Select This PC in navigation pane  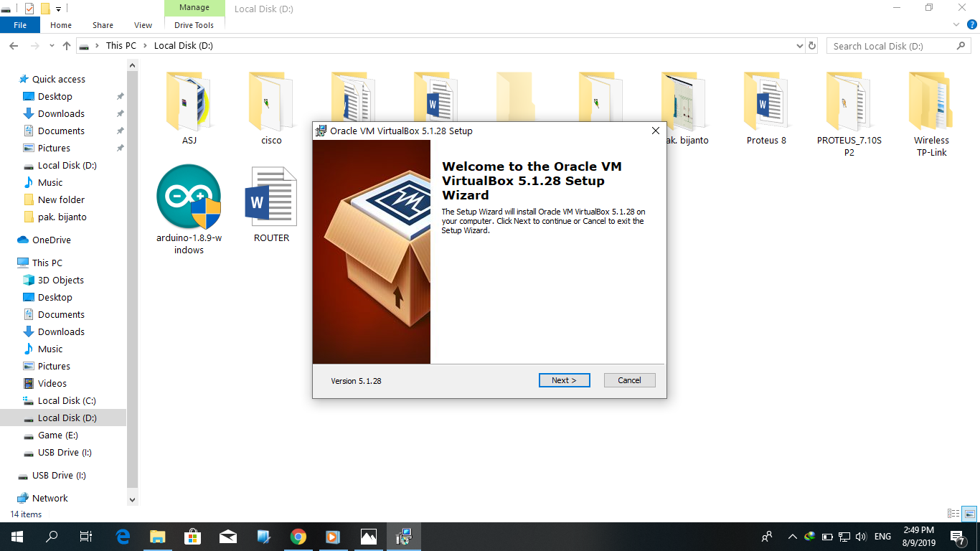point(47,263)
